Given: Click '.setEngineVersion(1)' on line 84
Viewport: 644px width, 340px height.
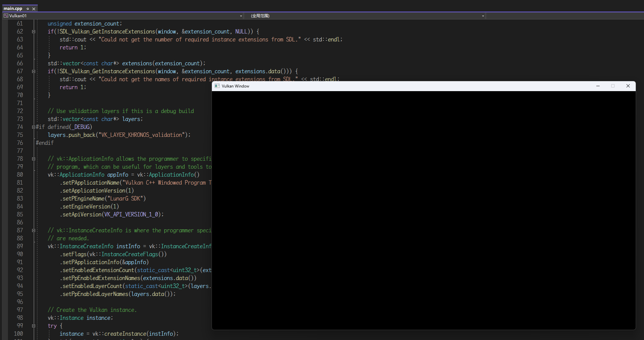Looking at the screenshot, I should (x=89, y=207).
